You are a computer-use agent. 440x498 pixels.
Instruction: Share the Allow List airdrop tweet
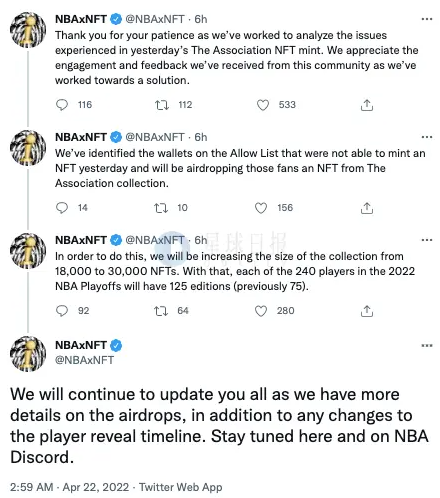tap(367, 208)
